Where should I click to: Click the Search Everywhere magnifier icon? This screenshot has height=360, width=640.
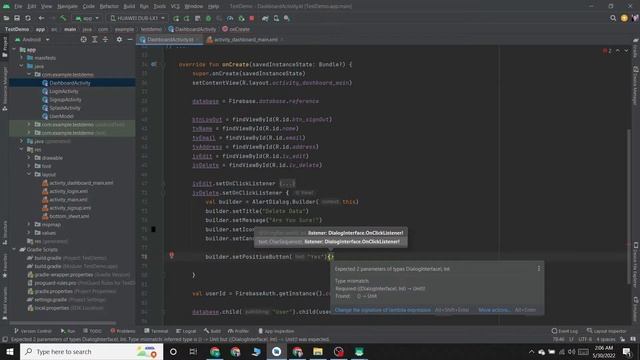pos(613,18)
